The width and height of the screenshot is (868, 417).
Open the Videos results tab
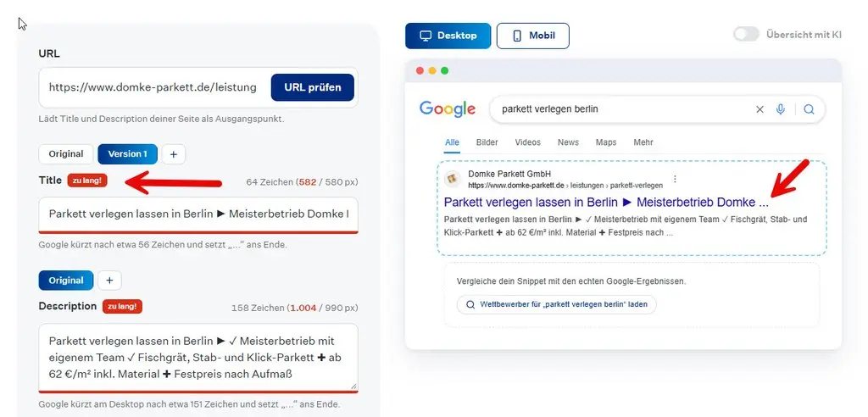click(527, 142)
